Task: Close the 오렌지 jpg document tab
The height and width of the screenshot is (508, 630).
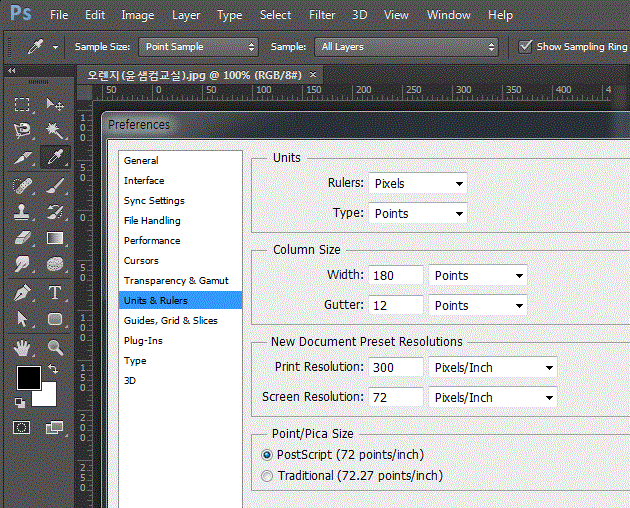Action: coord(313,74)
